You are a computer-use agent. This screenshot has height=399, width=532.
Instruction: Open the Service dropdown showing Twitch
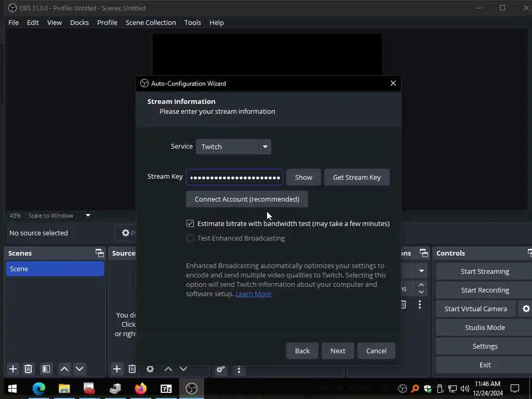click(233, 147)
